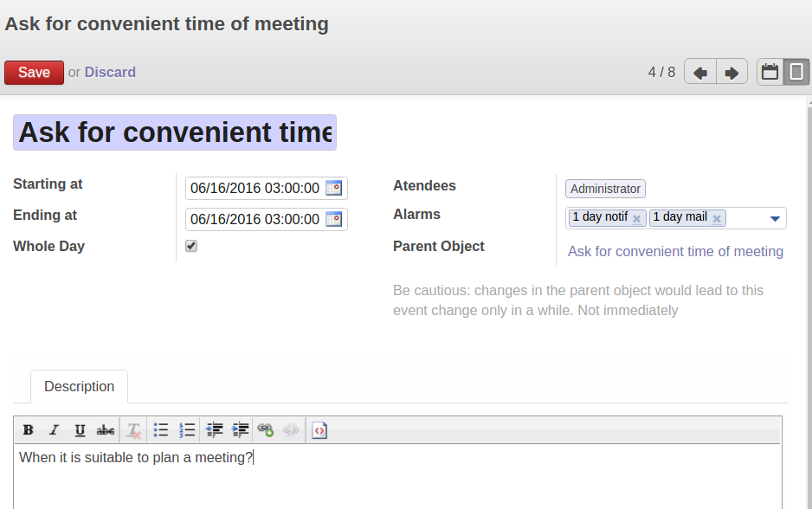
Task: Decrease indent of the description text
Action: [x=215, y=430]
